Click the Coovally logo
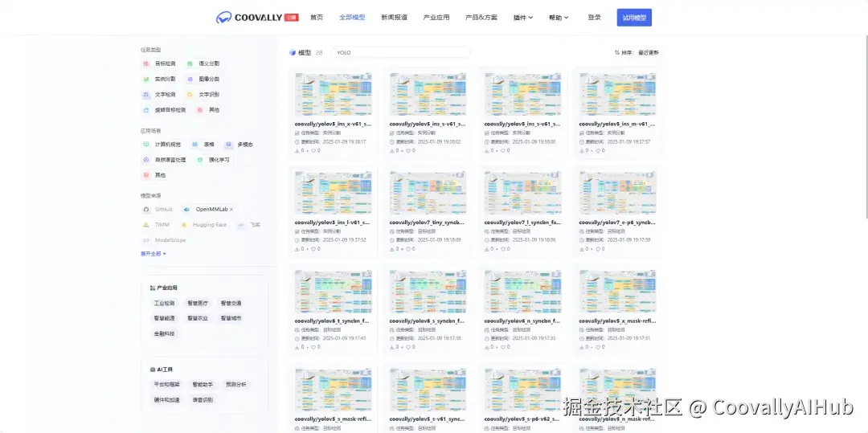 click(x=257, y=18)
